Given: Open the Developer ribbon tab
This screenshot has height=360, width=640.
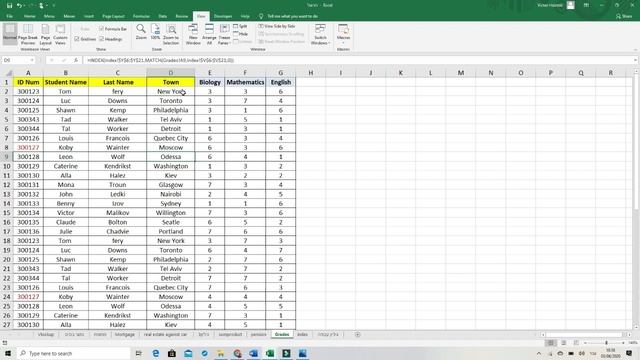Looking at the screenshot, I should click(x=223, y=16).
